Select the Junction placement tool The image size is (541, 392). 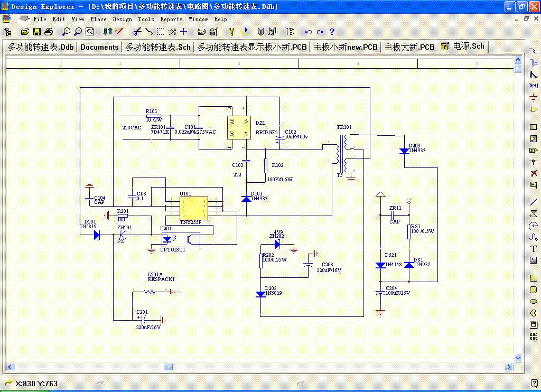click(534, 162)
